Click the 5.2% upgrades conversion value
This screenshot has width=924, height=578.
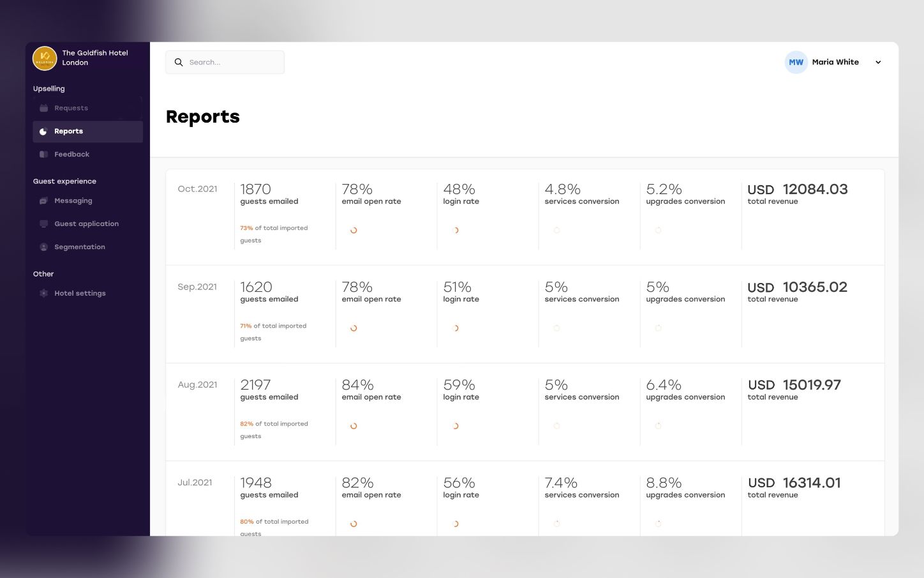point(664,189)
